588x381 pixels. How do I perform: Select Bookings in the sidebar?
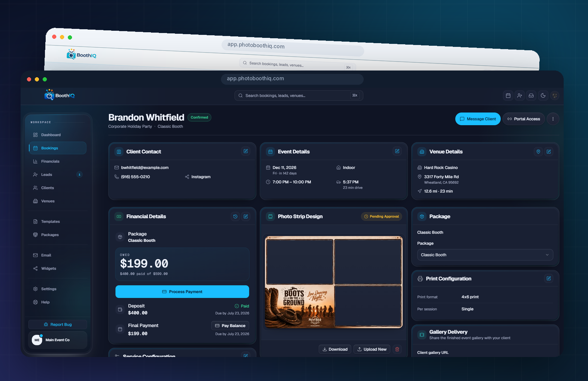[57, 148]
